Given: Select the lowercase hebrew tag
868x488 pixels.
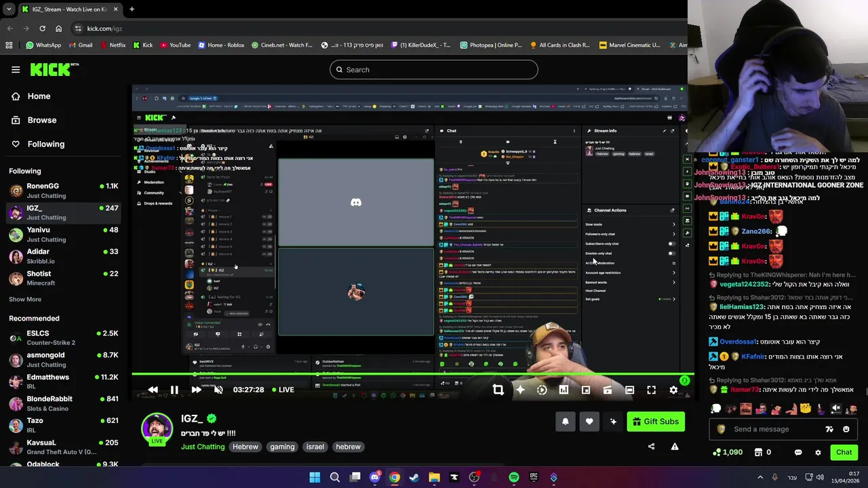Looking at the screenshot, I should [x=348, y=447].
